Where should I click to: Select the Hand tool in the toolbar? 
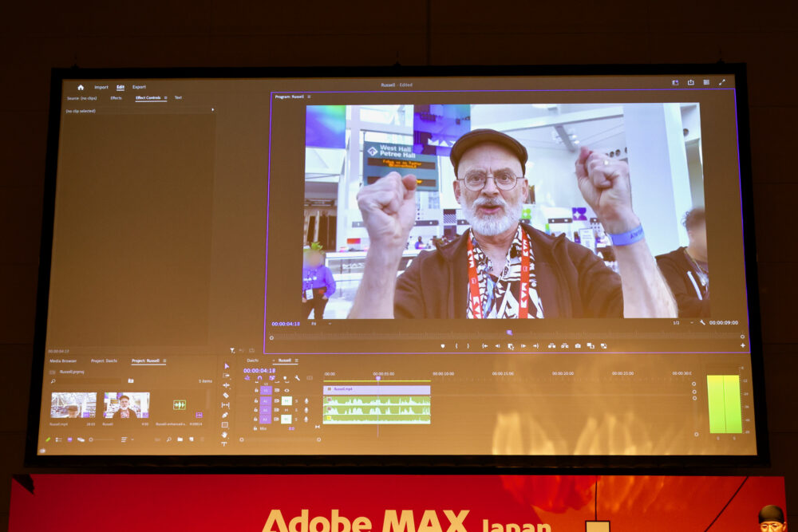(225, 434)
